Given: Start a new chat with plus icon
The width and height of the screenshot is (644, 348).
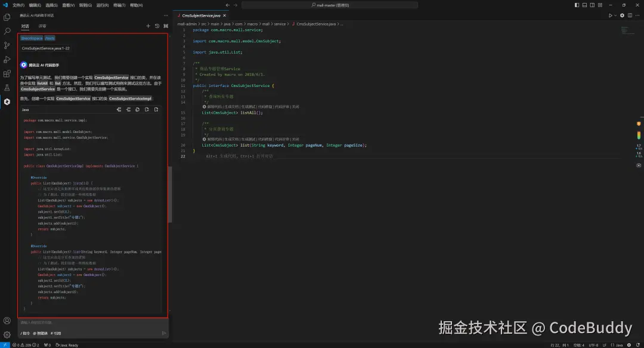Looking at the screenshot, I should [148, 26].
